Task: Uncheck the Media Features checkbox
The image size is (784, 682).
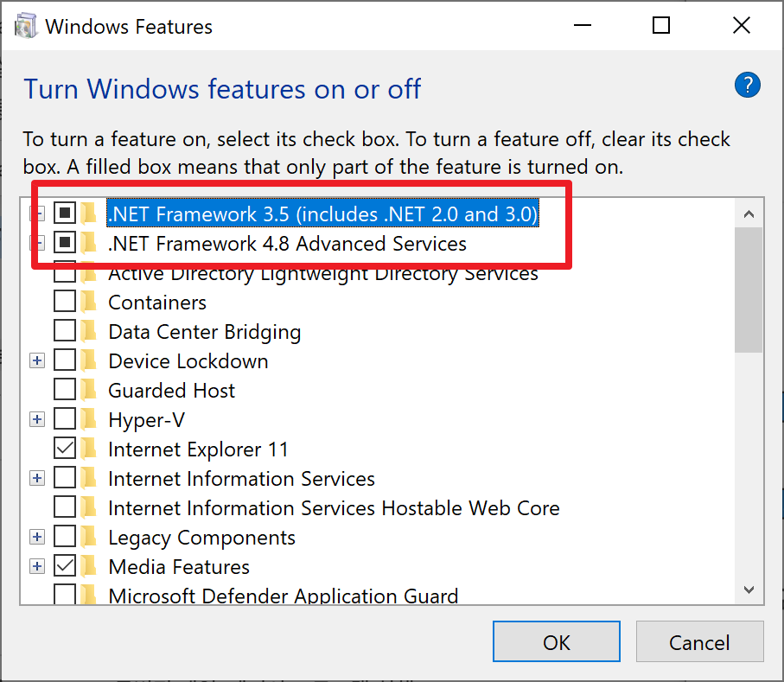Action: (65, 566)
